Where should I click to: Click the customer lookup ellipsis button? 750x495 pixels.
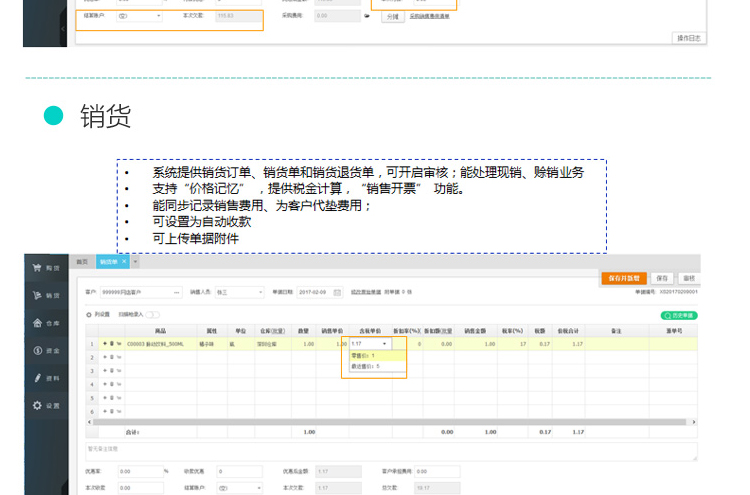click(176, 292)
